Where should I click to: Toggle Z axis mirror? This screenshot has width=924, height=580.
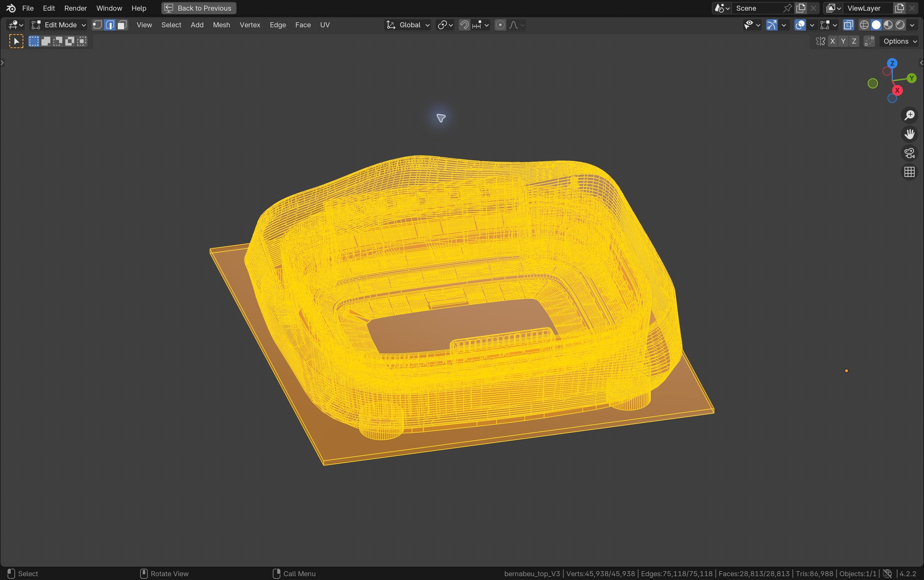[x=854, y=41]
